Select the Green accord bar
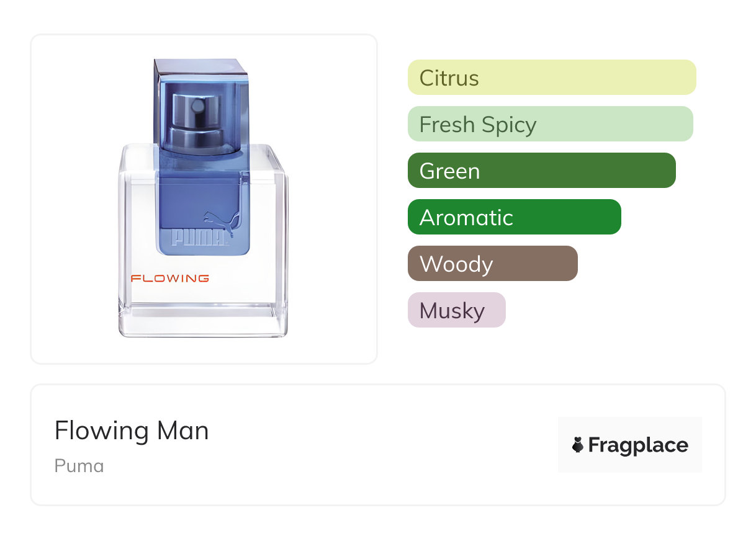The width and height of the screenshot is (756, 536). (x=541, y=171)
